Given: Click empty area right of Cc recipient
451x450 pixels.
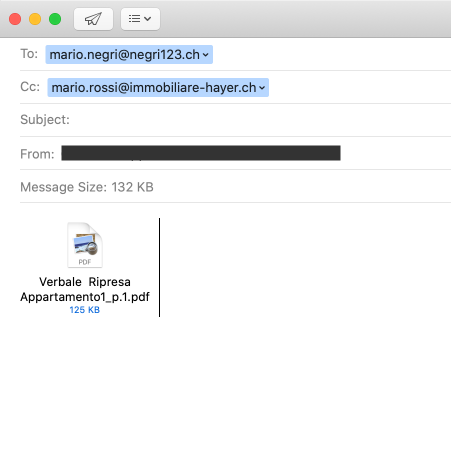Looking at the screenshot, I should point(359,87).
